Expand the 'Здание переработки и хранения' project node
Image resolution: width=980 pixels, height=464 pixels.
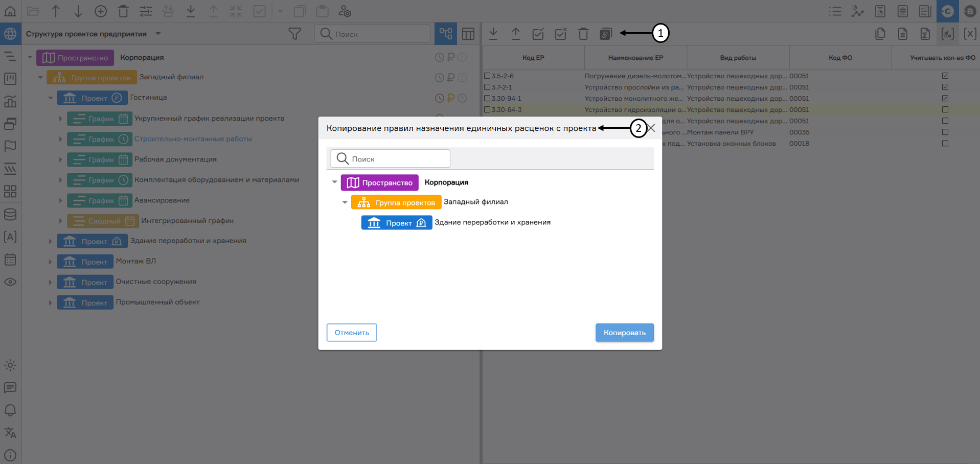click(50, 241)
